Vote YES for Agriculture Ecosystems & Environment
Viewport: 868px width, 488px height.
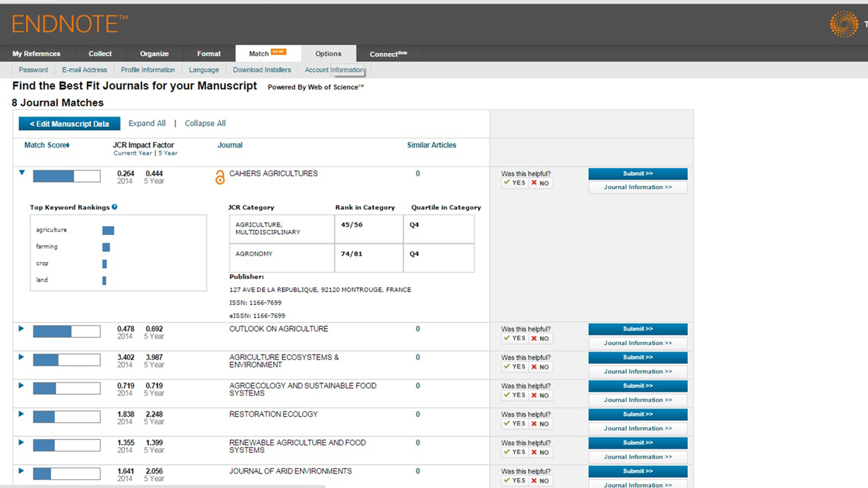pyautogui.click(x=514, y=367)
